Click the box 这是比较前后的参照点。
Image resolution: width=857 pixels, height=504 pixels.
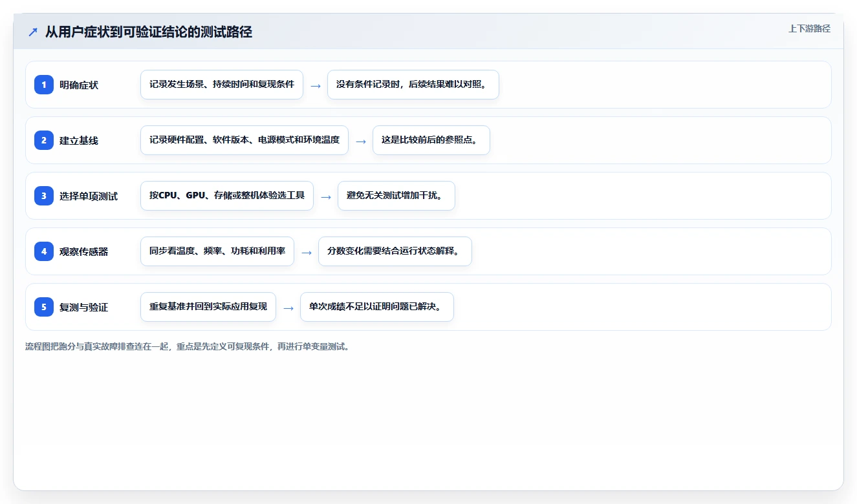[431, 140]
